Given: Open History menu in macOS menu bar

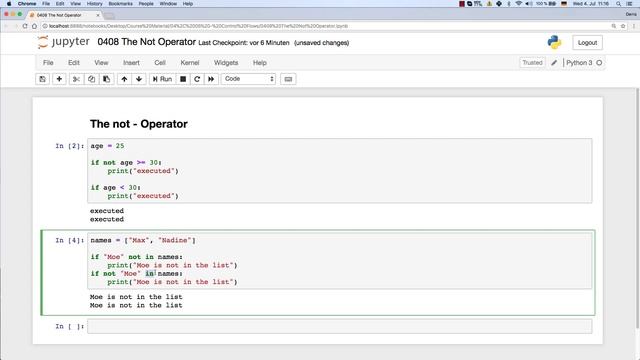Looking at the screenshot, I should click(x=94, y=4).
